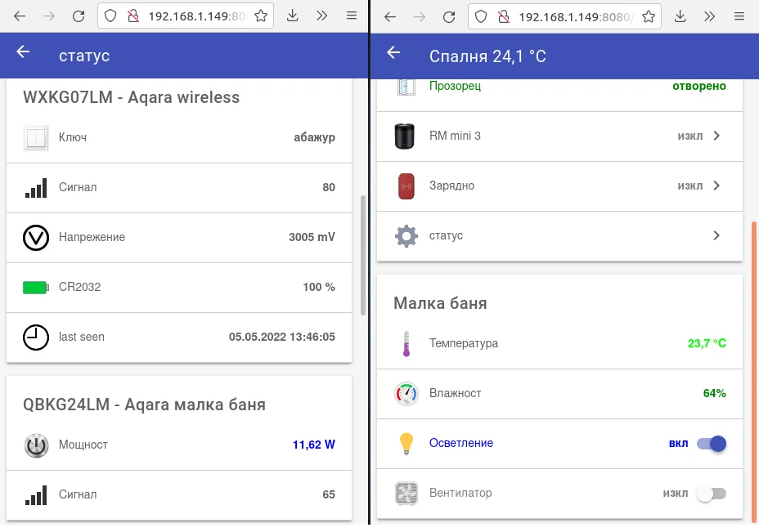759x532 pixels.
Task: Click browser forward arrow in left window
Action: (49, 16)
